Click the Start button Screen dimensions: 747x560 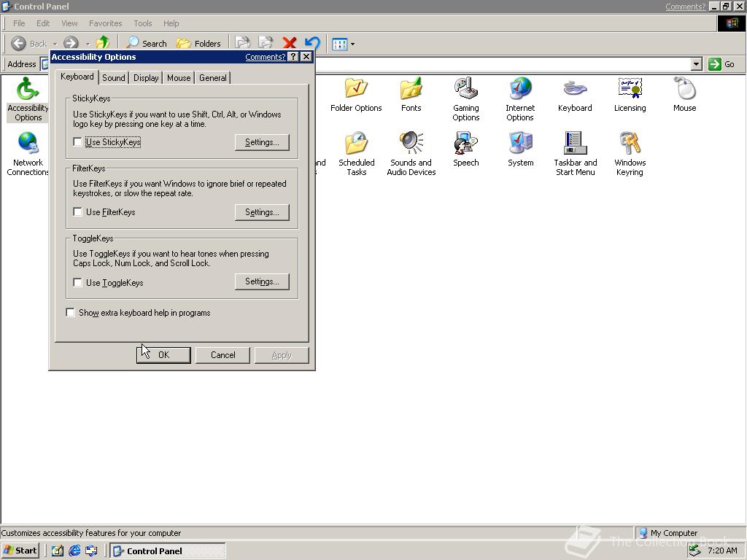(20, 551)
